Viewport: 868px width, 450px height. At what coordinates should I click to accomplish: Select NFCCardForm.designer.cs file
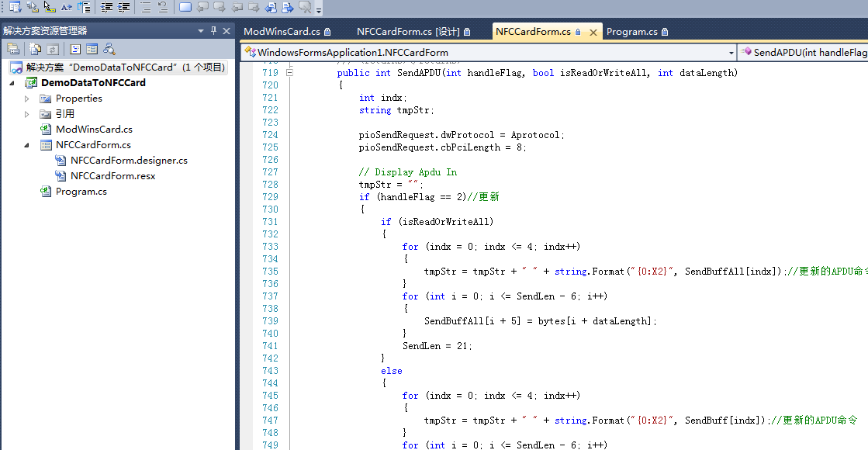[129, 160]
